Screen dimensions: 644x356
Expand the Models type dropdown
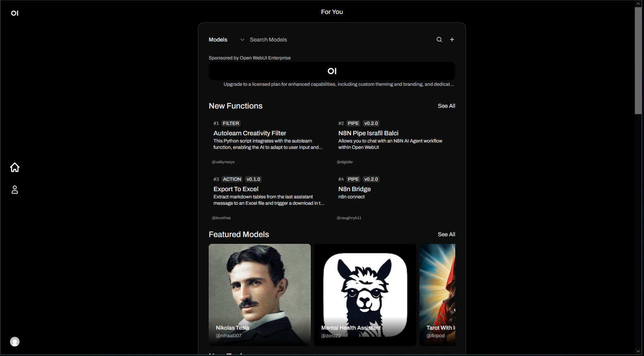tap(227, 40)
